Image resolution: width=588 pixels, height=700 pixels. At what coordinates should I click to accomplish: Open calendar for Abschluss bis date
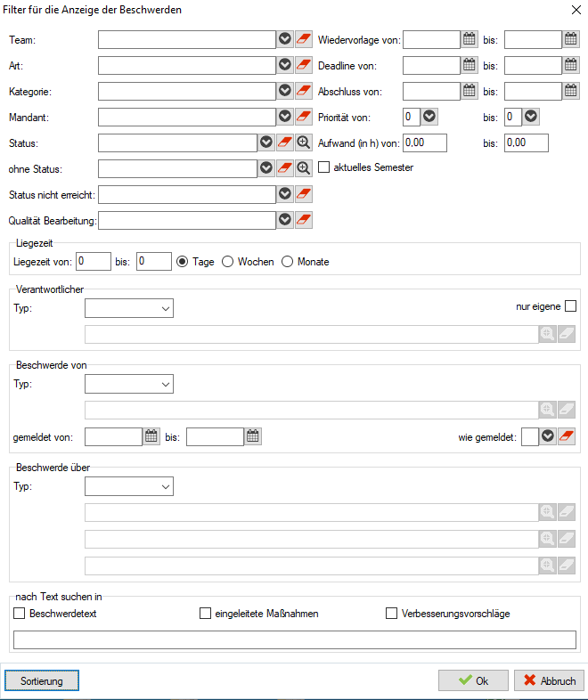(571, 91)
